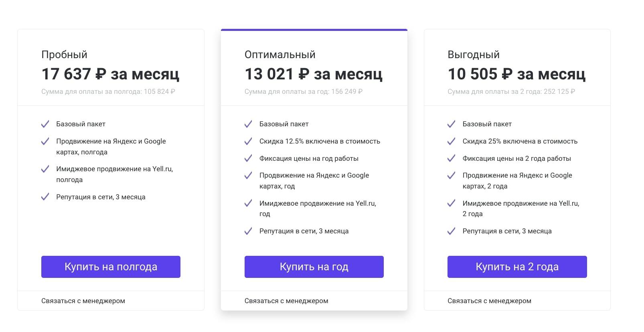Click checkmark beside Фиксация цены на год работы

point(248,158)
